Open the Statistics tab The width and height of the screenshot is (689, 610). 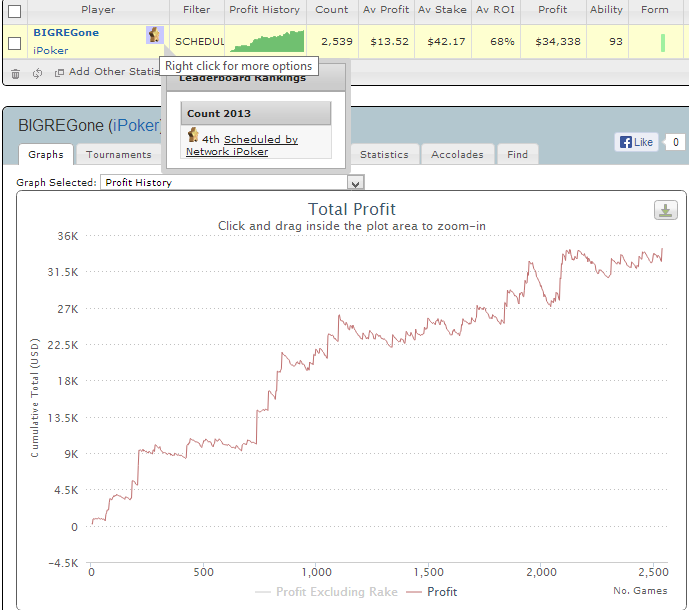click(384, 155)
